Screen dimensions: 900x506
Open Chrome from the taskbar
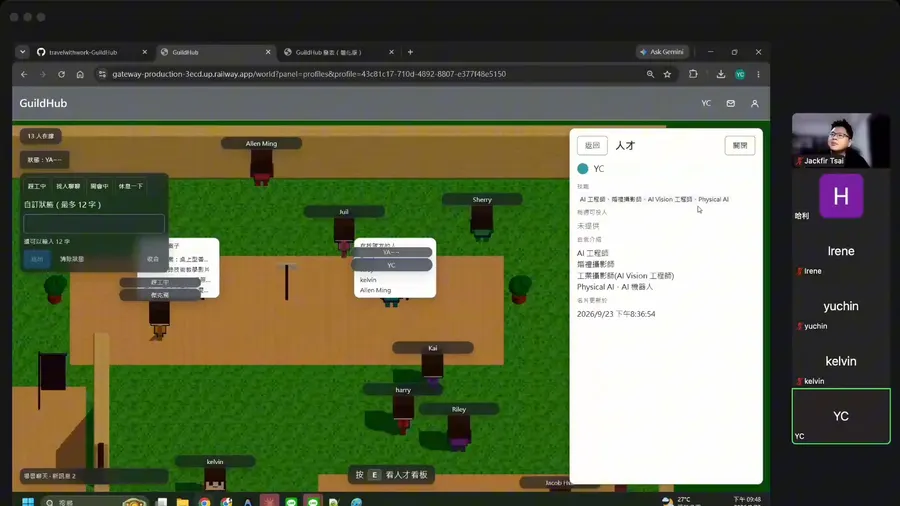click(204, 502)
